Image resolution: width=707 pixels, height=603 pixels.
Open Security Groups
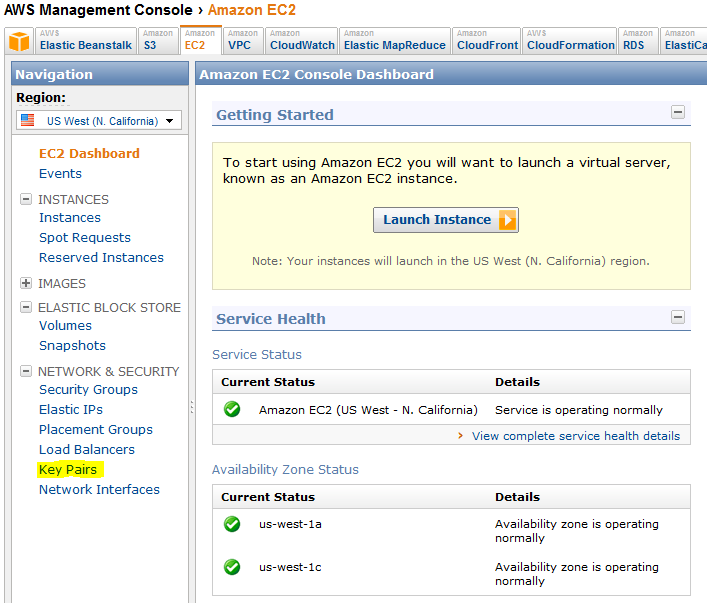[x=88, y=390]
